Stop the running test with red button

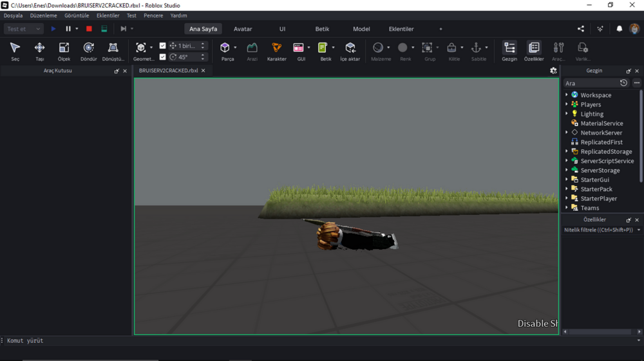pos(89,29)
